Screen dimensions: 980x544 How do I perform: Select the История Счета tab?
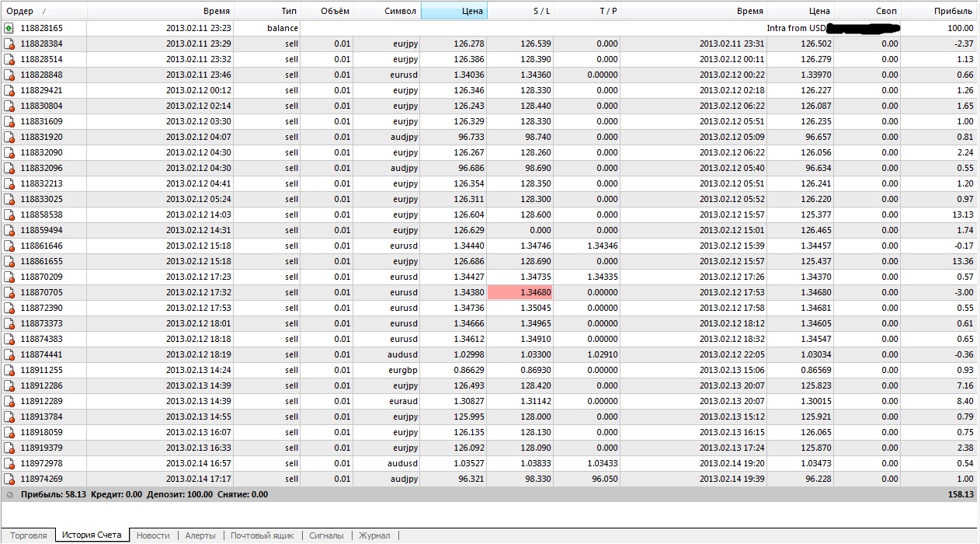(x=92, y=535)
